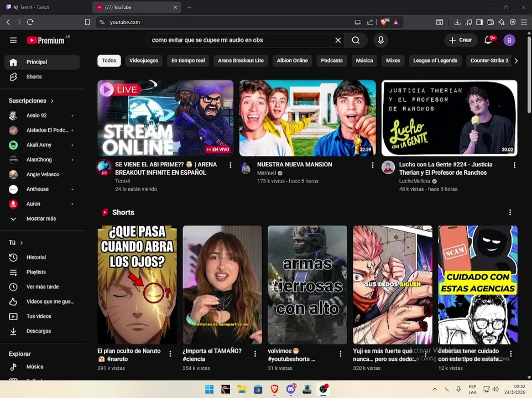Open the notifications bell
Image resolution: width=532 pixels, height=398 pixels.
[x=488, y=40]
